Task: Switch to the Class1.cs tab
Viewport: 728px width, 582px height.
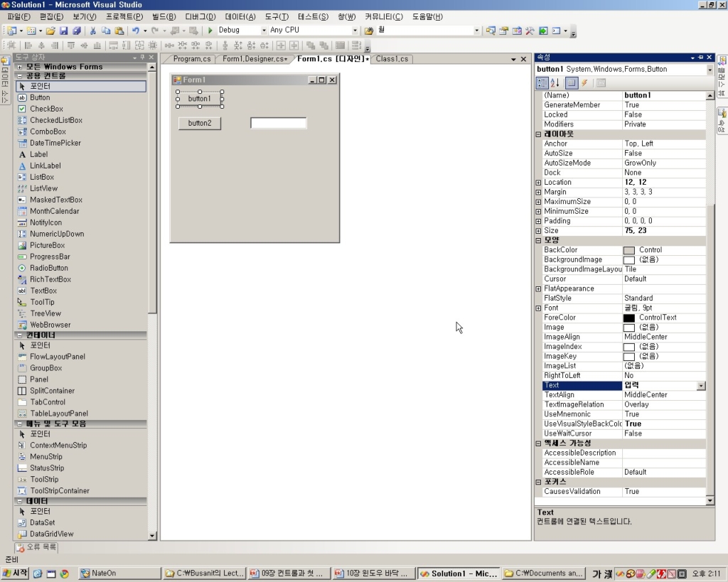Action: (392, 59)
